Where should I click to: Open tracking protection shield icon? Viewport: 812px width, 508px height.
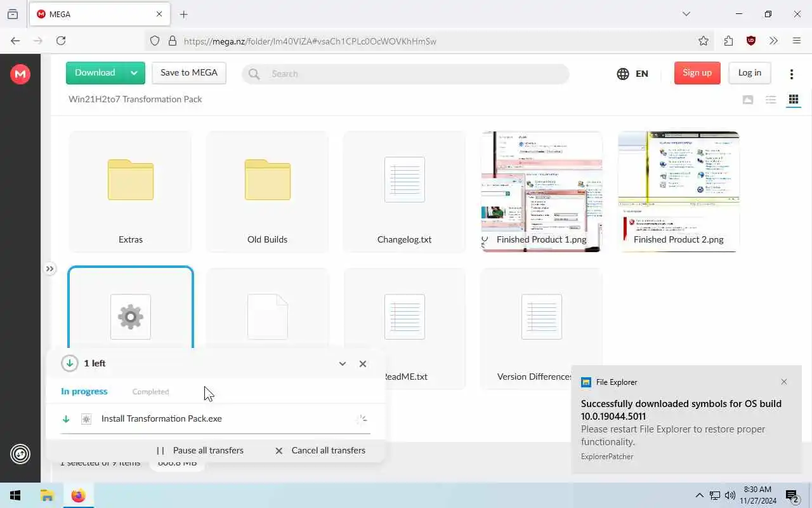pos(155,41)
